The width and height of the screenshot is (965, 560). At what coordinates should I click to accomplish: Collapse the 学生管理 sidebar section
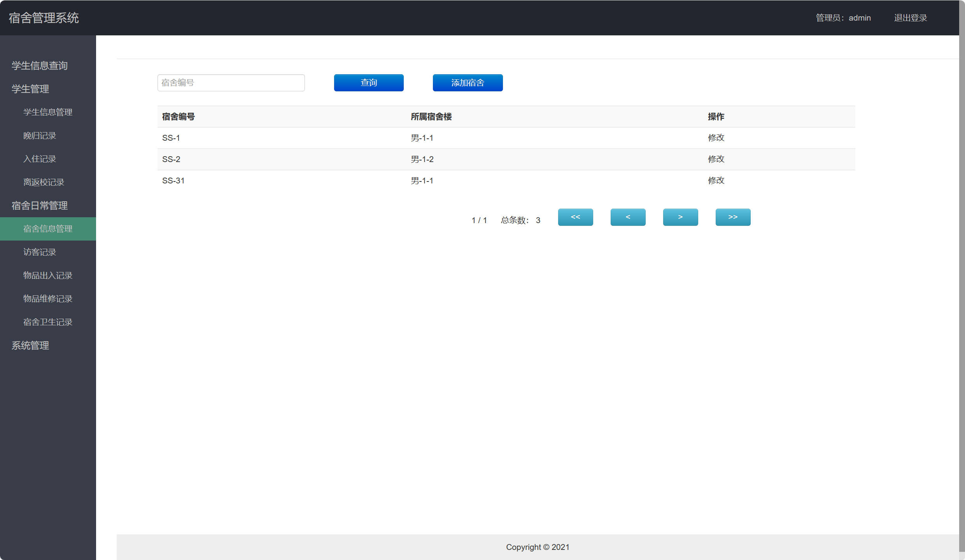click(30, 89)
